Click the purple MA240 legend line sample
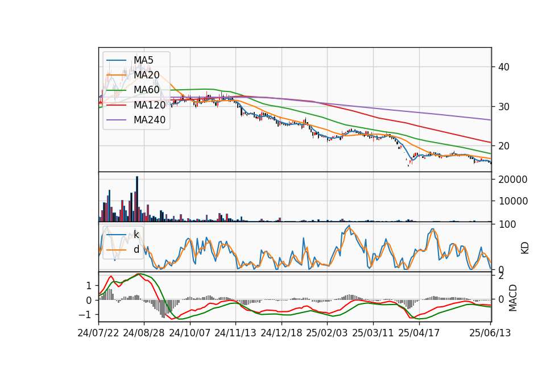Viewport: 546px width, 392px height. point(116,120)
